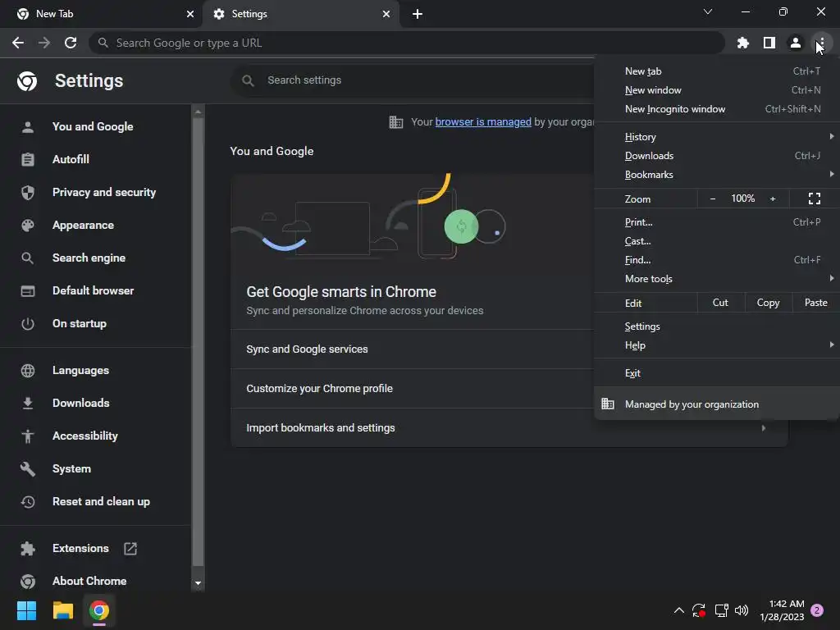Open the tab search chevron in title bar

click(x=708, y=11)
